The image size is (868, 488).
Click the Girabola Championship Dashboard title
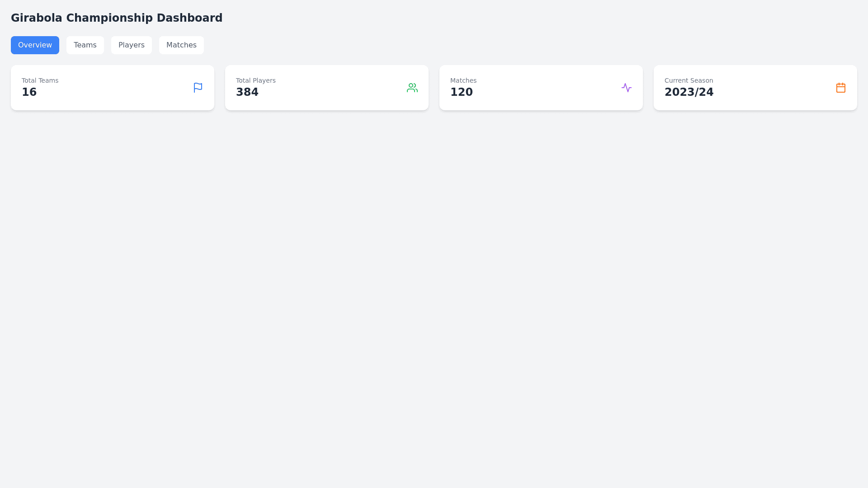[x=117, y=18]
